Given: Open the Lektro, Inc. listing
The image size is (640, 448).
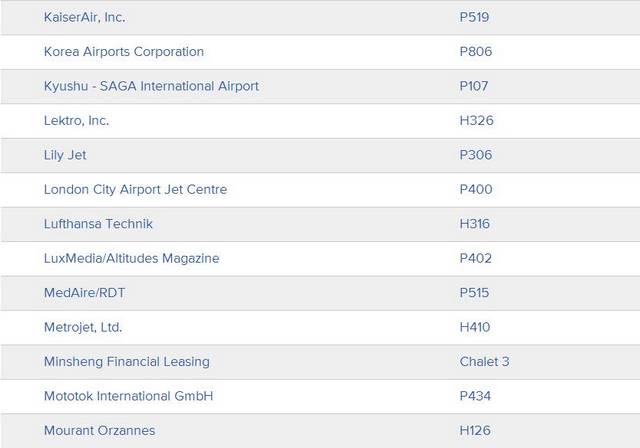Looking at the screenshot, I should pyautogui.click(x=77, y=121).
